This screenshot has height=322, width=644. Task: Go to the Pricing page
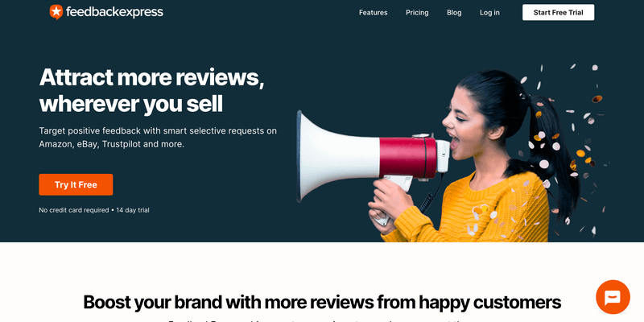pos(417,13)
